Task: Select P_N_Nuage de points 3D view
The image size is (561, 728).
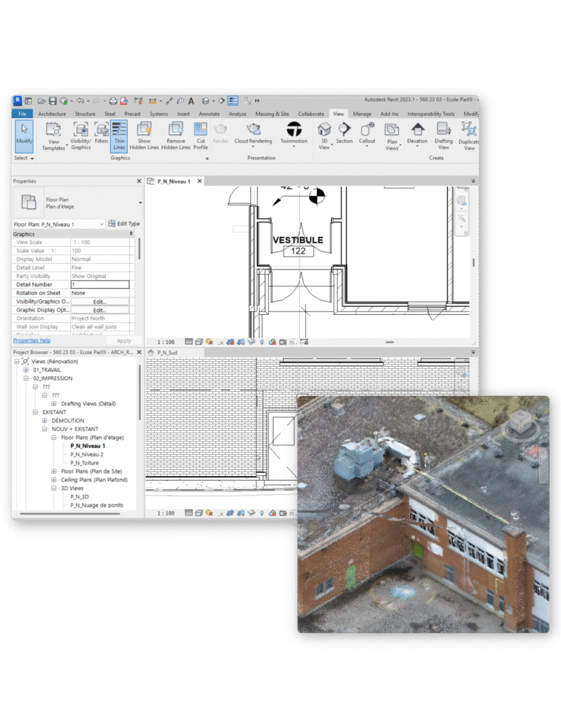Action: 97,505
